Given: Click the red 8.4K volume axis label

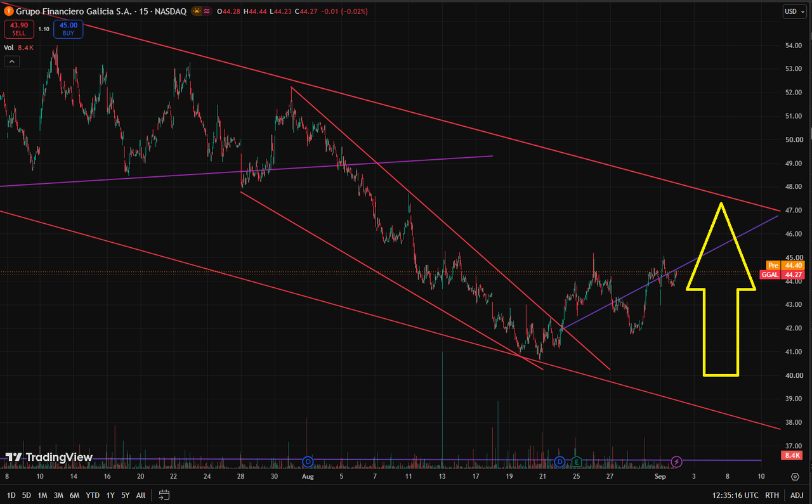Looking at the screenshot, I should coord(793,455).
